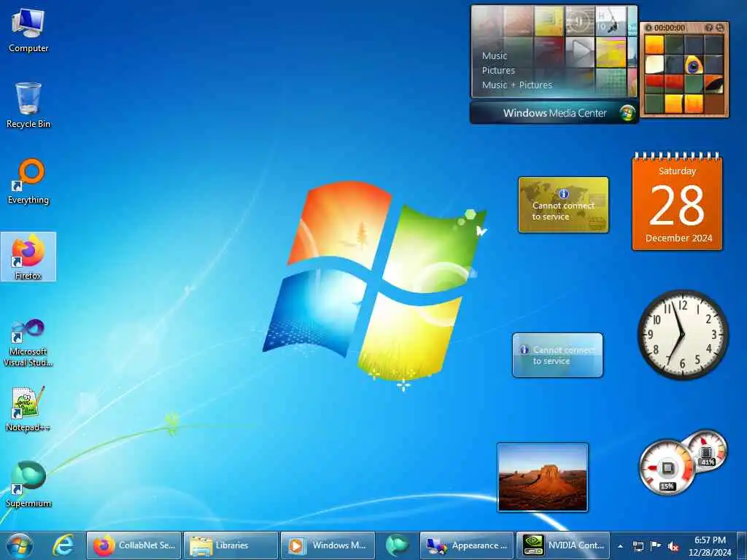Select the Recycle Bin desktop icon
Viewport: 747px width, 560px height.
[x=28, y=106]
